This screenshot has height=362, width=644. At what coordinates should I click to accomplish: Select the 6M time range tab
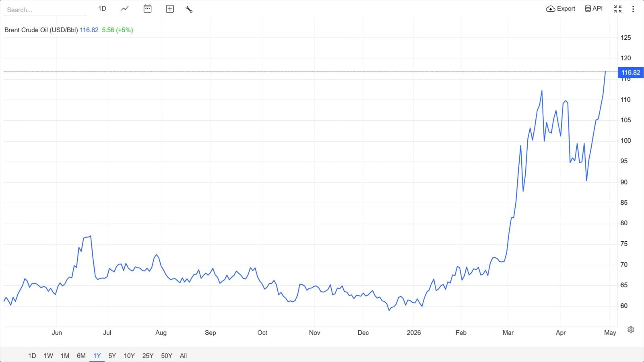coord(81,356)
